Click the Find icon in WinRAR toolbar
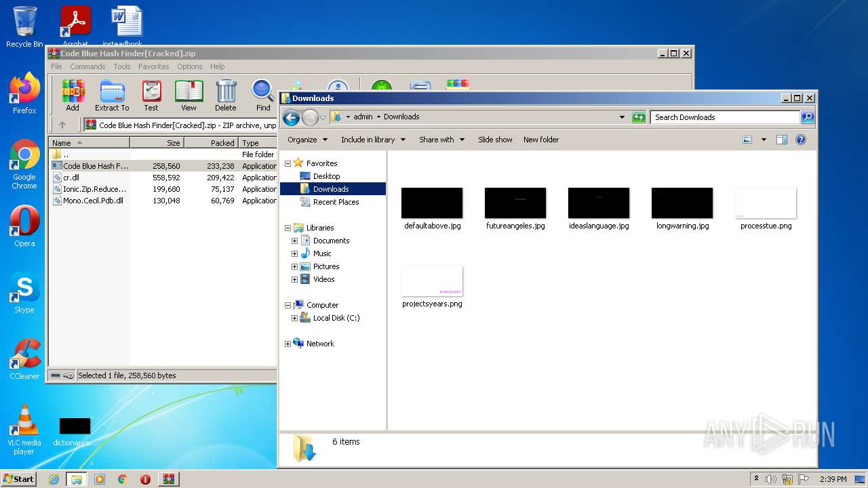868x488 pixels. pyautogui.click(x=263, y=96)
